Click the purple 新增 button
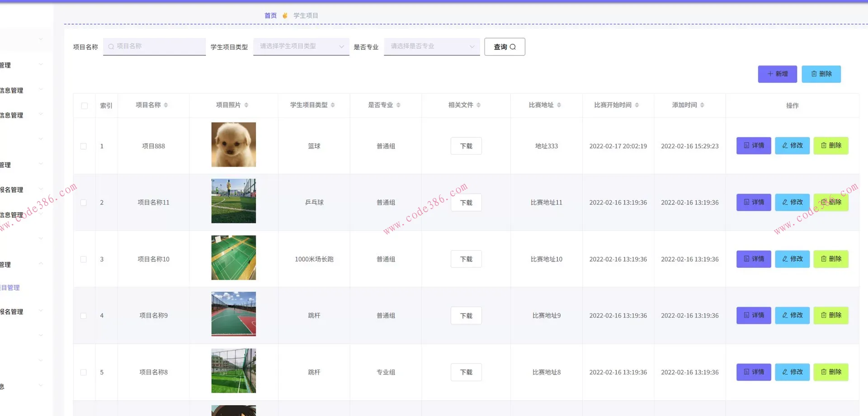 [777, 74]
